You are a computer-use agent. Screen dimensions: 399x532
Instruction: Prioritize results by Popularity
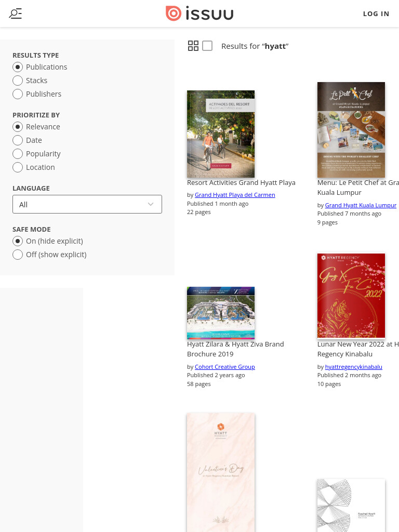(x=37, y=154)
